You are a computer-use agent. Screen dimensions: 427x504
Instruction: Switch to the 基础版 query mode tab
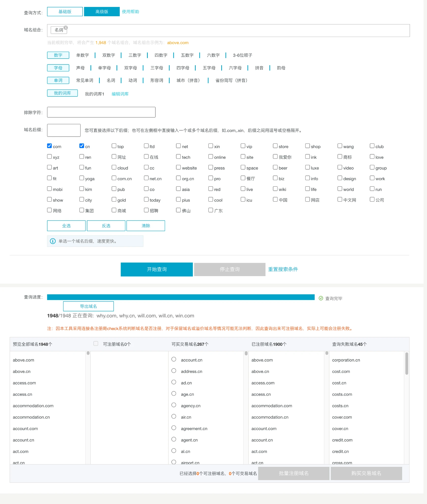tap(65, 12)
